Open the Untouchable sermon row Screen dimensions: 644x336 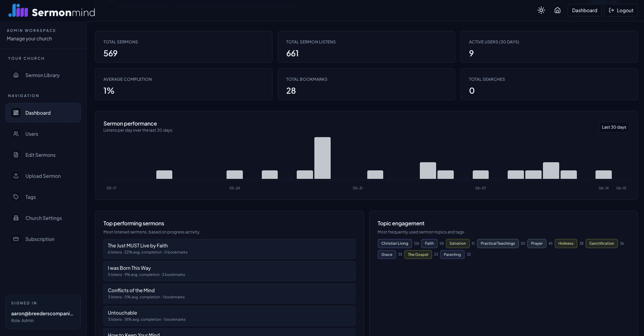(229, 316)
